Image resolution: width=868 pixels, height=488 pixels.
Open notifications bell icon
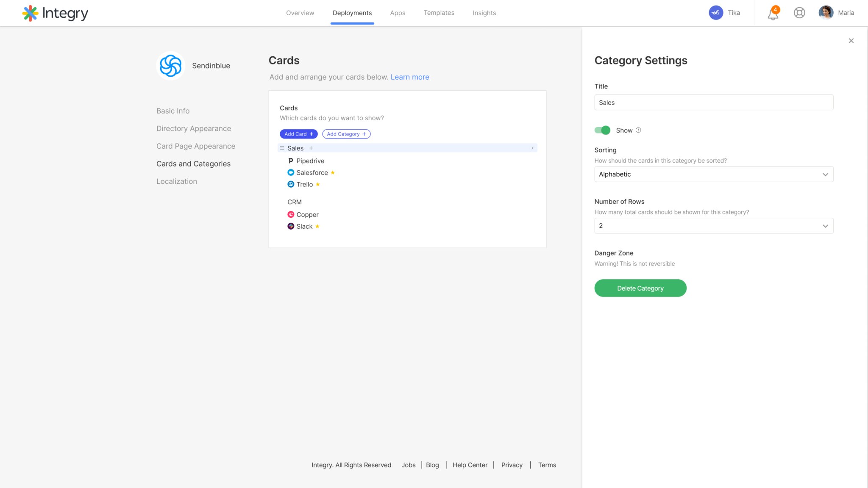[x=773, y=13]
